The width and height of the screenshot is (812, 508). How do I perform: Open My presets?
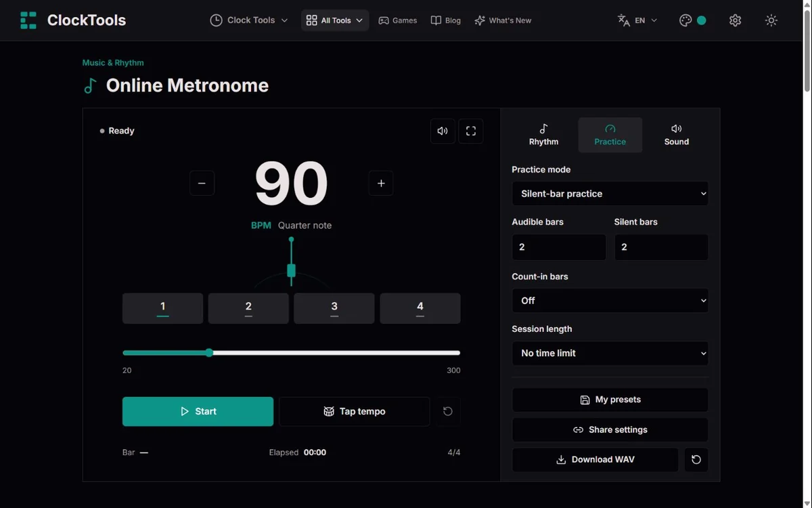click(x=610, y=400)
